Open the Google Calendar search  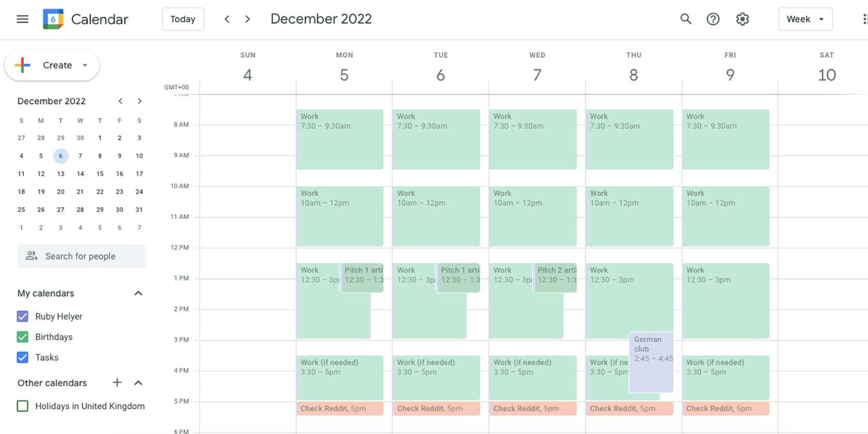[x=686, y=19]
